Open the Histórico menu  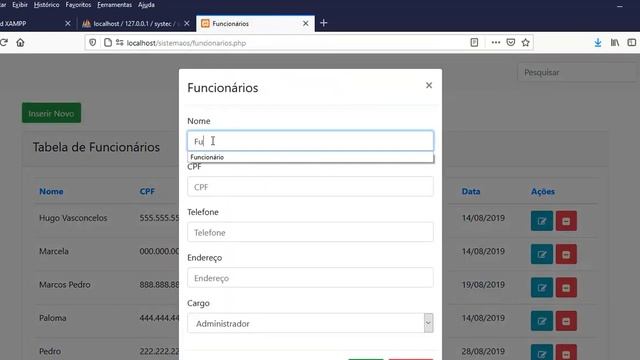click(46, 5)
